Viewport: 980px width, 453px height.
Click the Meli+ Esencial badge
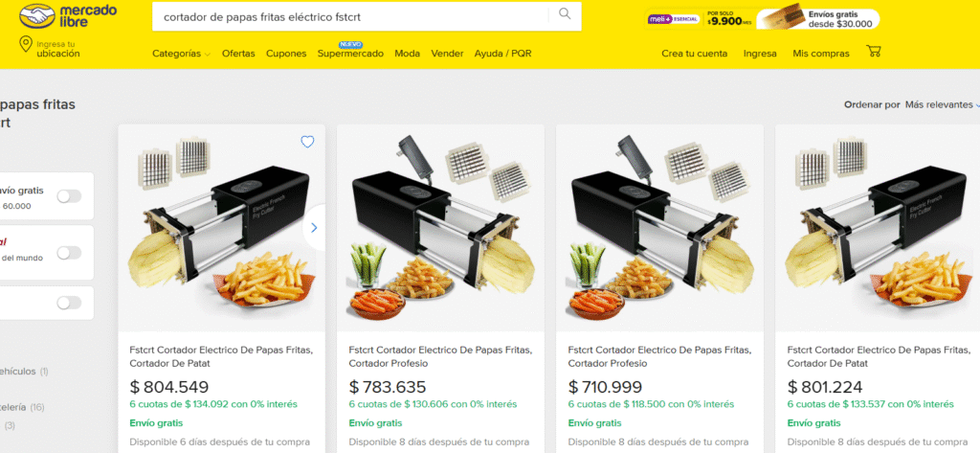(674, 19)
